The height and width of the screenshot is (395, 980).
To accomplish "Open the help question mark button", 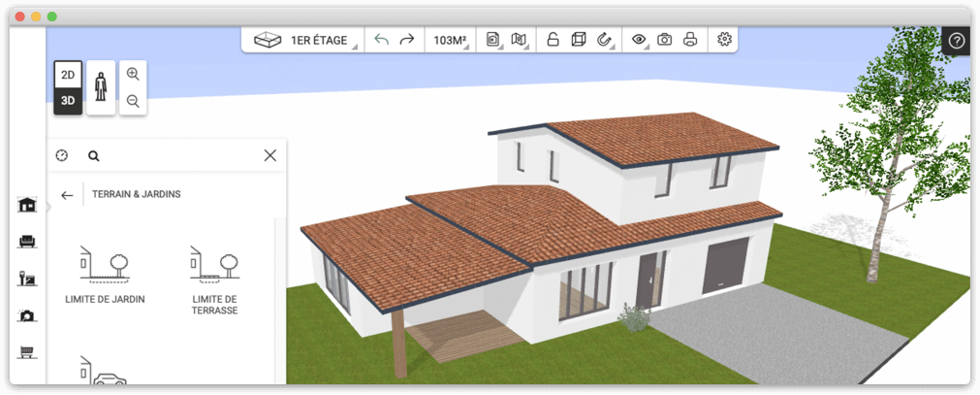I will click(x=956, y=41).
